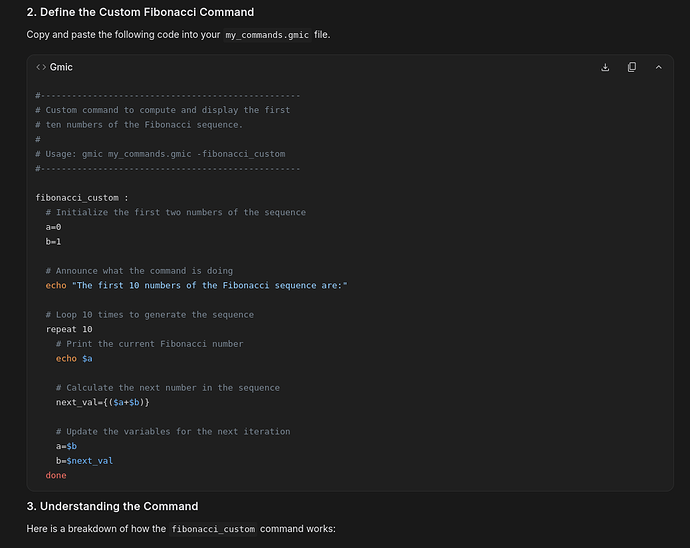Click the echo string about Fibonacci sequence

[209, 285]
